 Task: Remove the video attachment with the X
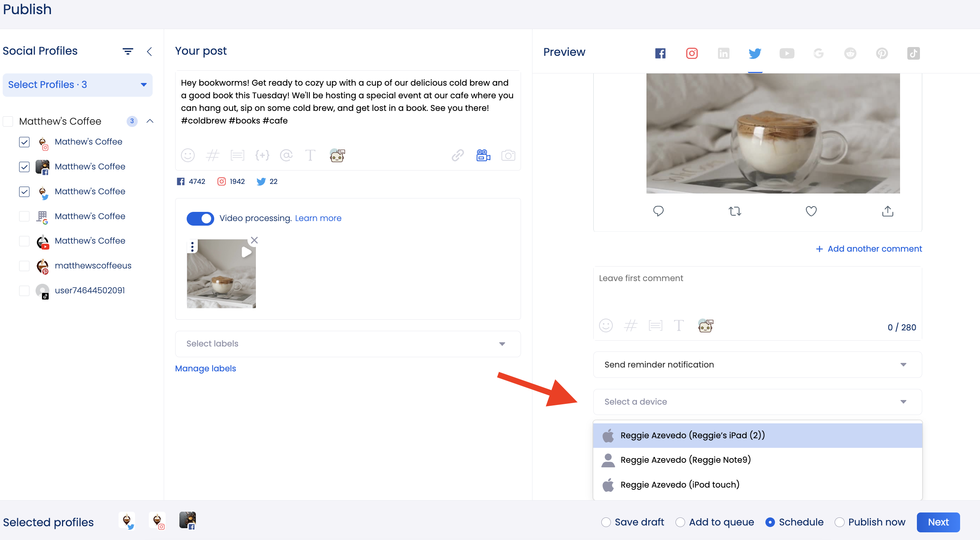coord(254,240)
